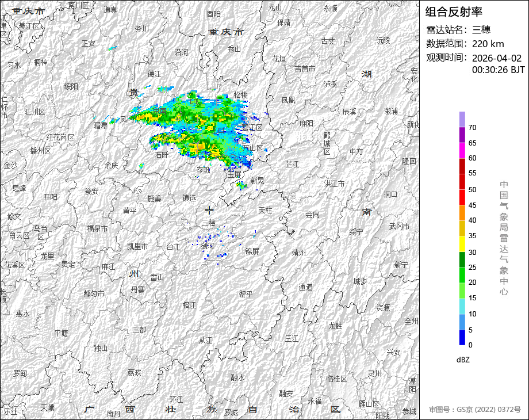Click the 组合反射率 title text

click(454, 12)
